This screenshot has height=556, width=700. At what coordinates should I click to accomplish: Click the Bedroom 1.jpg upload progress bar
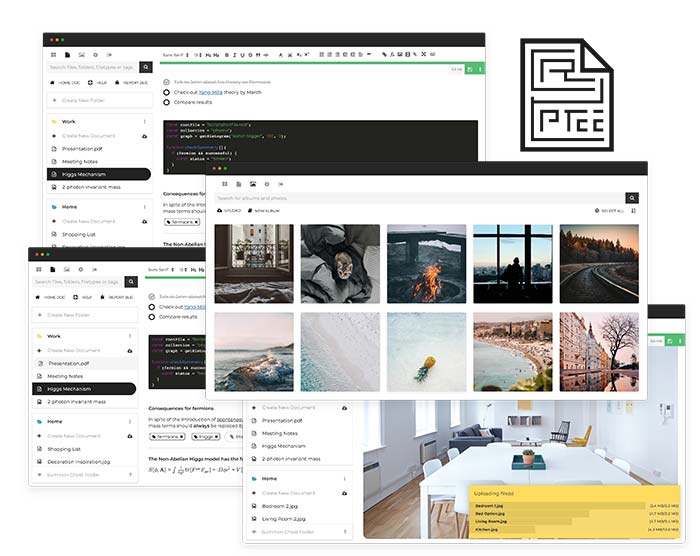[560, 506]
